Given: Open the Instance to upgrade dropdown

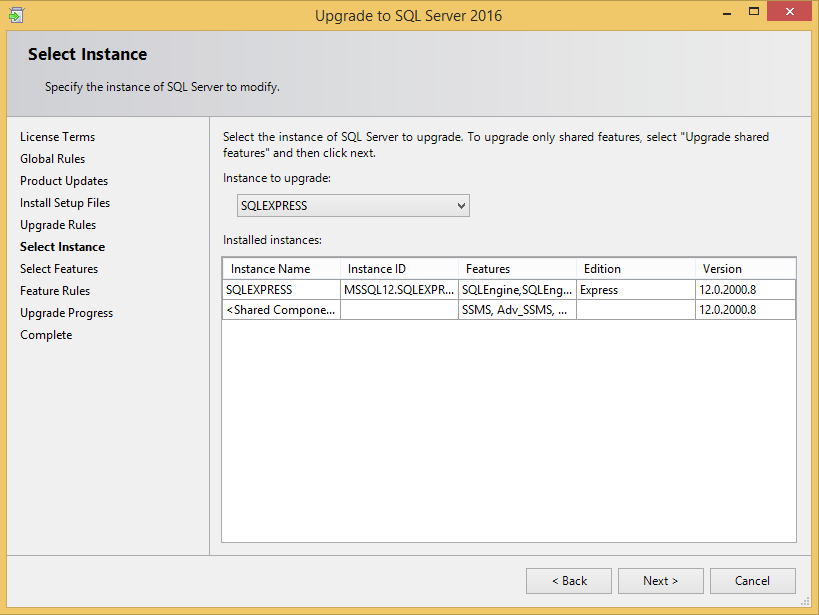Looking at the screenshot, I should tap(353, 206).
